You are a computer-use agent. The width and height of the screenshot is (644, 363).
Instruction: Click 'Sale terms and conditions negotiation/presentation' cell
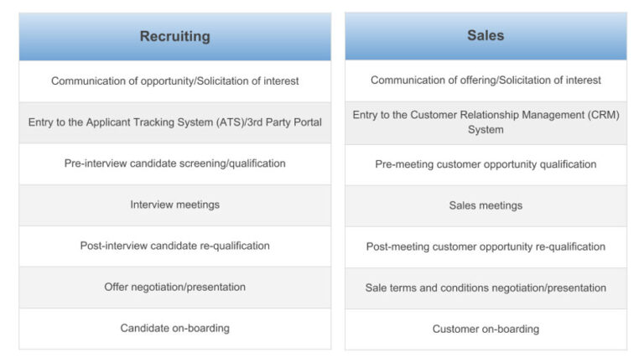coord(486,288)
